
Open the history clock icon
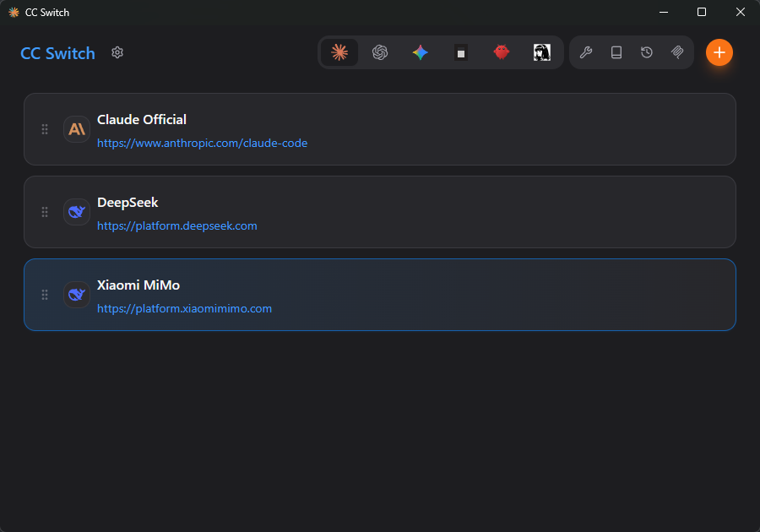(x=647, y=52)
